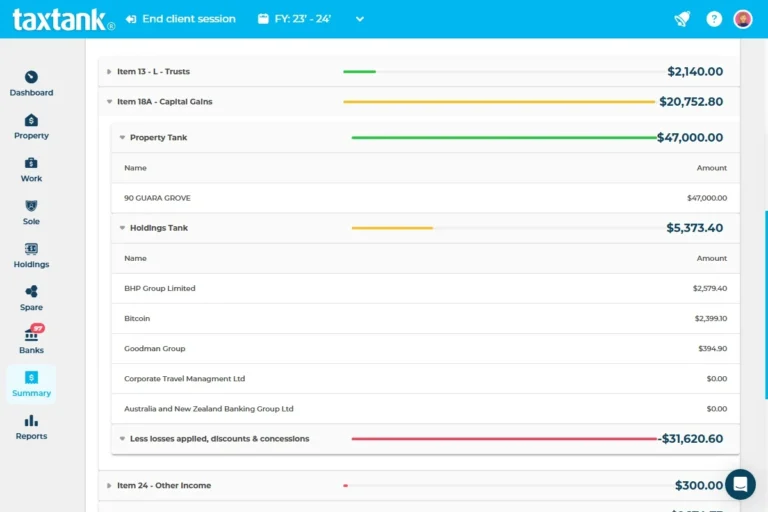
Task: Collapse Less losses applied, discounts & concessions
Action: 122,439
